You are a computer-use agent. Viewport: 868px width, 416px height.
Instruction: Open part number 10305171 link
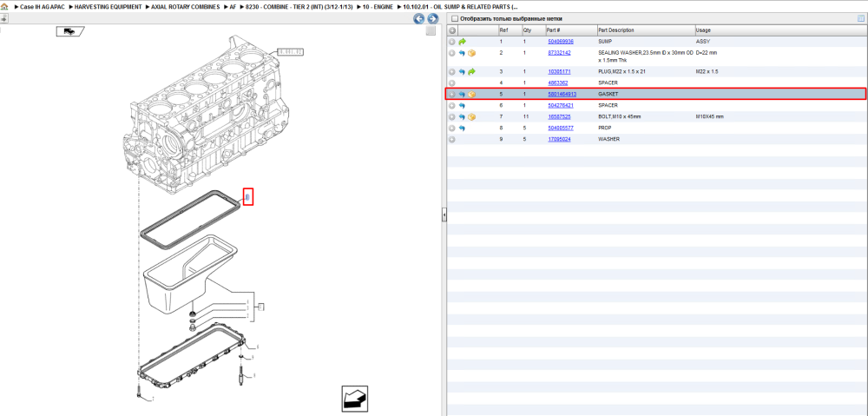(559, 72)
